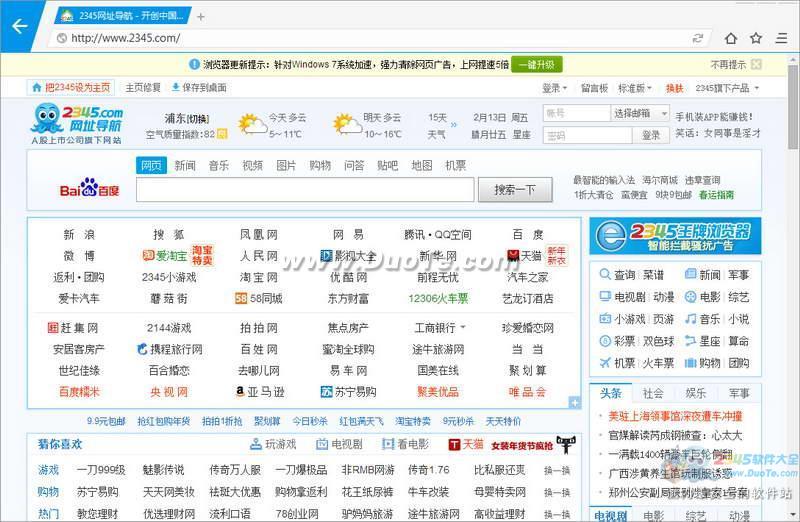This screenshot has width=800, height=522.
Task: Click the 58同城 orange icon
Action: point(241,298)
